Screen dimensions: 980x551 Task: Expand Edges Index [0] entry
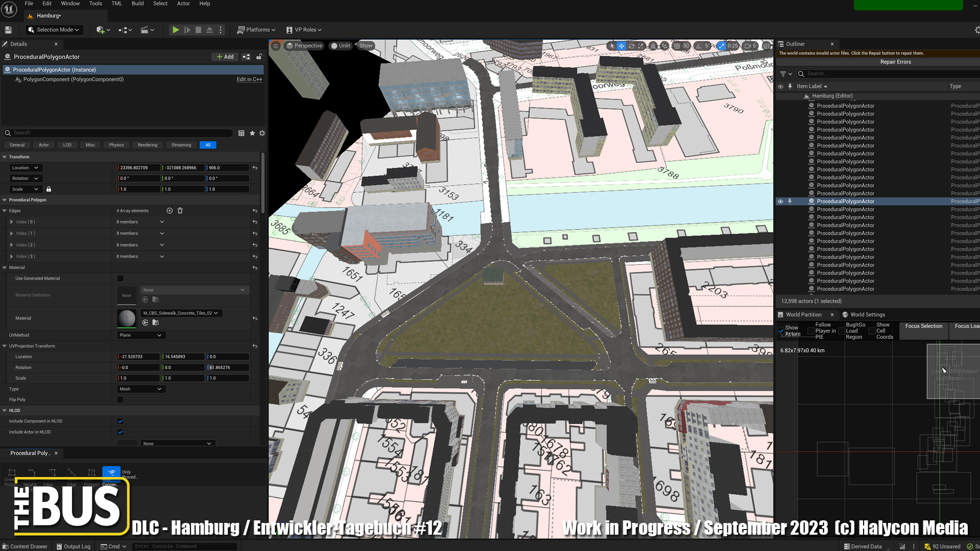[x=12, y=222]
